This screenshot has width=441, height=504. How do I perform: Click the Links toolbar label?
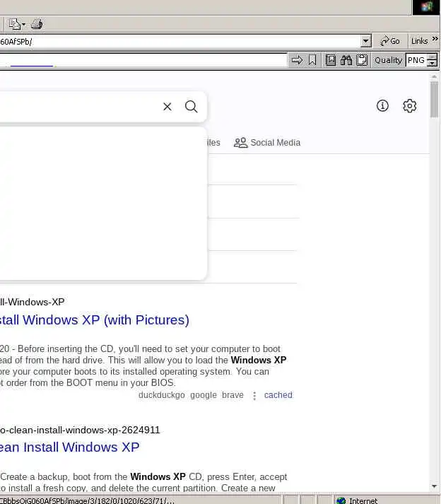point(419,41)
